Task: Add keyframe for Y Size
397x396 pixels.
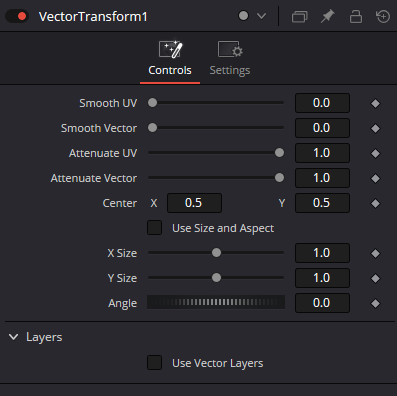Action: pyautogui.click(x=375, y=278)
